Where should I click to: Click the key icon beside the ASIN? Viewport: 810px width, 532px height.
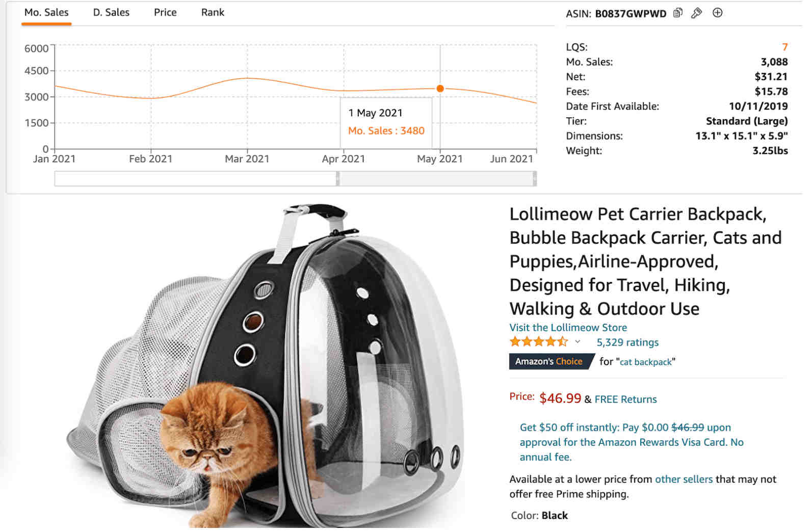[696, 13]
